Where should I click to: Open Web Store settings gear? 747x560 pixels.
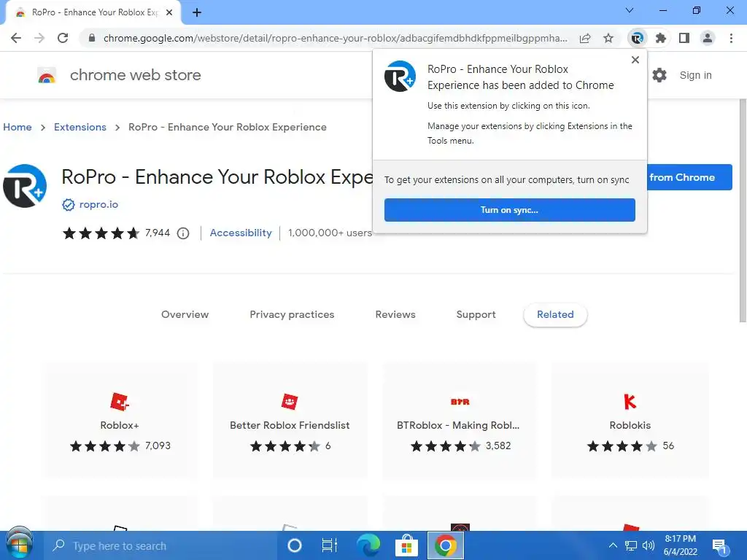click(659, 75)
